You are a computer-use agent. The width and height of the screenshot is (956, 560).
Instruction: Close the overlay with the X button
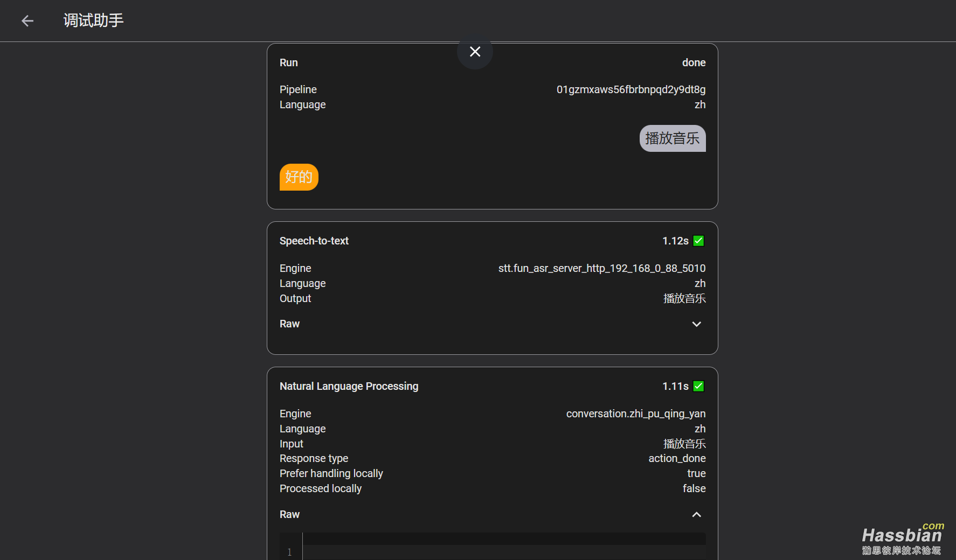475,52
